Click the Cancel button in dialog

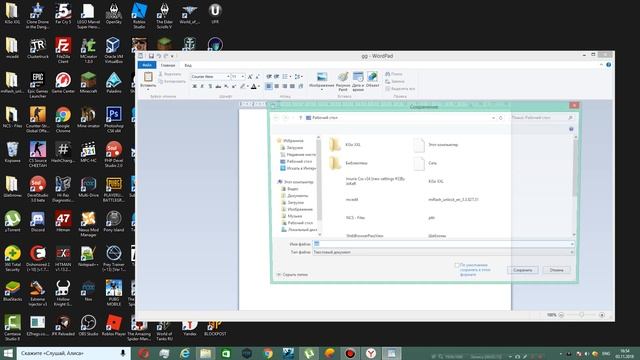coord(556,270)
